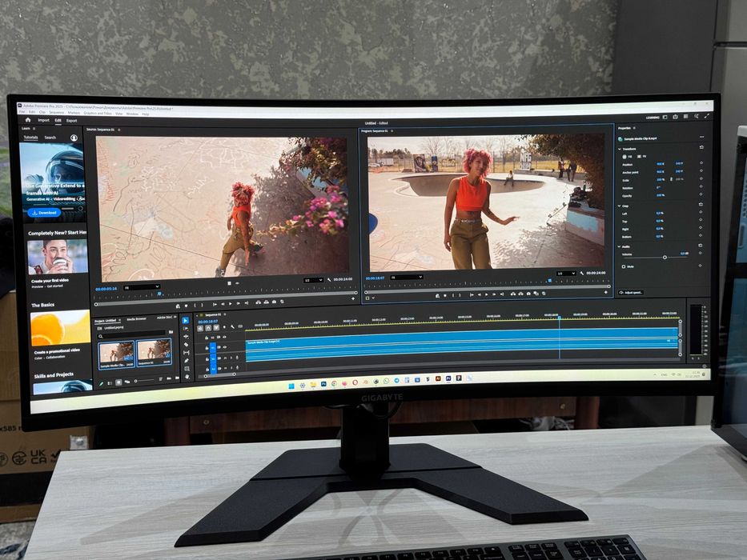Open Search tab in Learn panel

pos(50,138)
